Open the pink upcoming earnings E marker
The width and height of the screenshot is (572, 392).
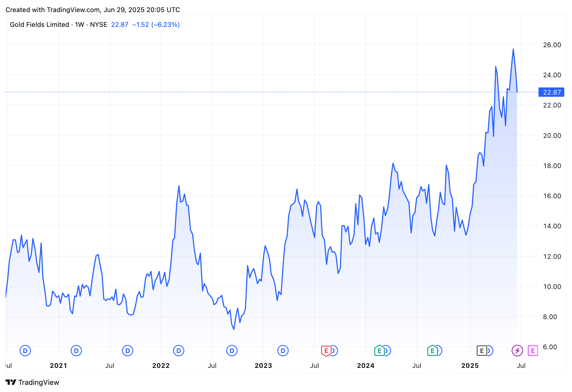tap(533, 351)
